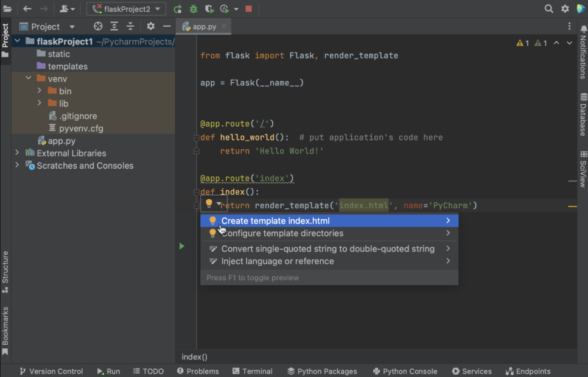This screenshot has width=588, height=377.
Task: Close the app.py editor tab
Action: click(224, 26)
